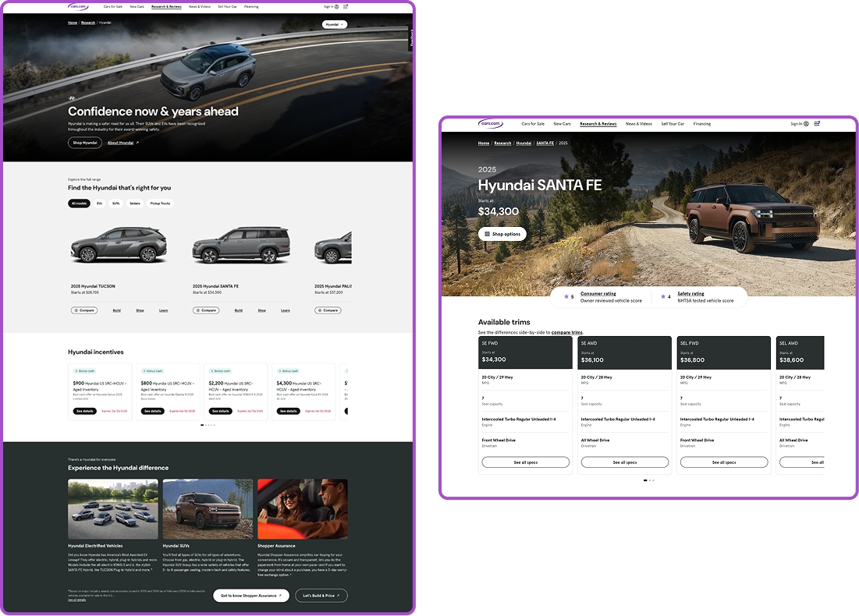Image resolution: width=859 pixels, height=616 pixels.
Task: Click Shop options button on Santa Fe page
Action: click(x=502, y=234)
